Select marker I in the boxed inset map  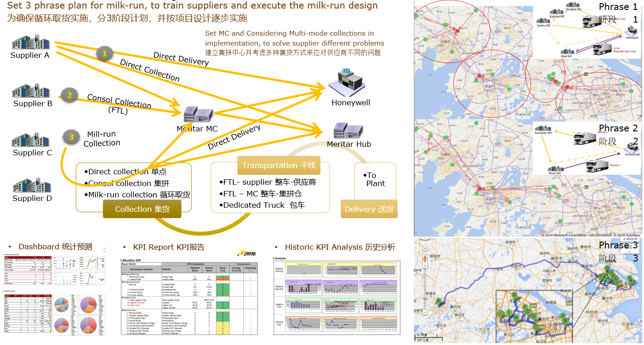509,313
